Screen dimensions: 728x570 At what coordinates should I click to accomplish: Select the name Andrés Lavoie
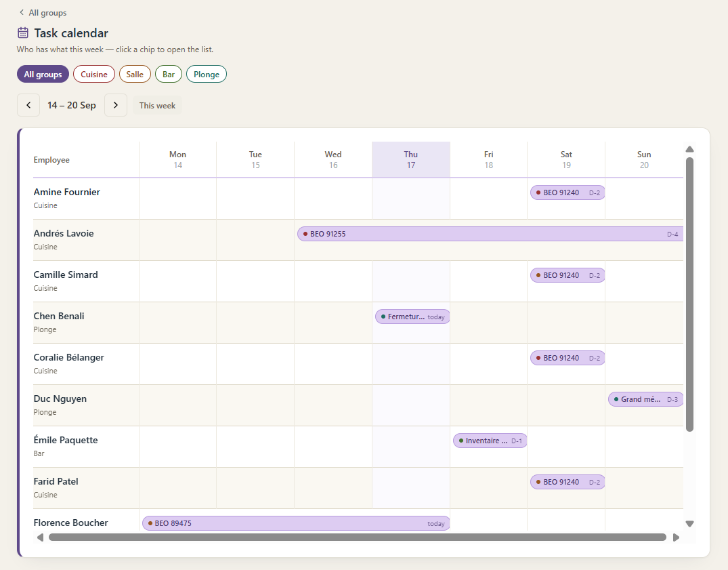[x=64, y=233]
